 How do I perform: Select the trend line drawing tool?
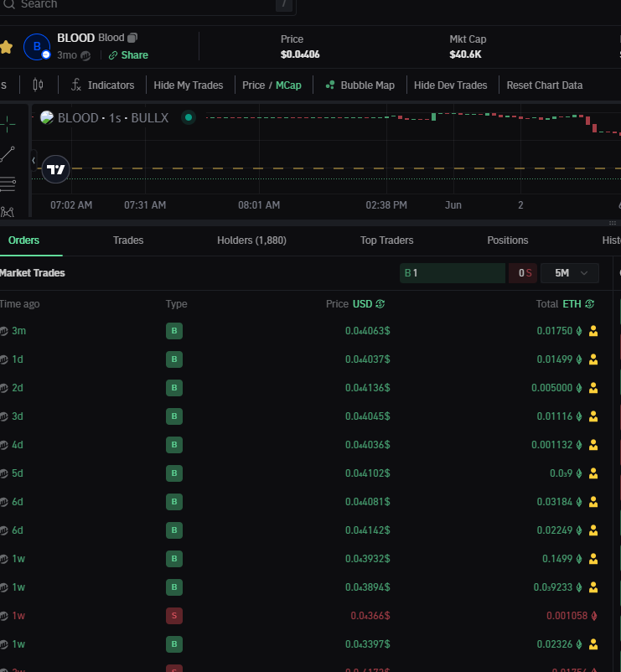tap(8, 154)
